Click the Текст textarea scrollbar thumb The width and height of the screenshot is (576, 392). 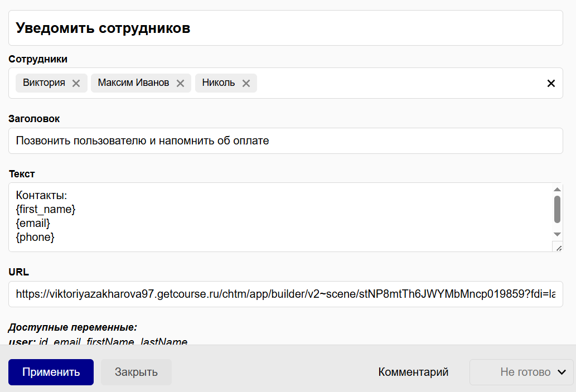point(557,210)
